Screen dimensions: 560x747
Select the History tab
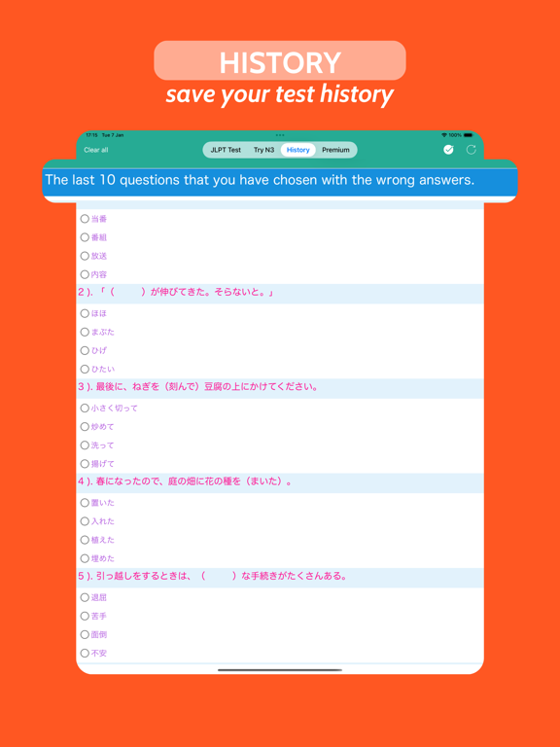[x=298, y=150]
